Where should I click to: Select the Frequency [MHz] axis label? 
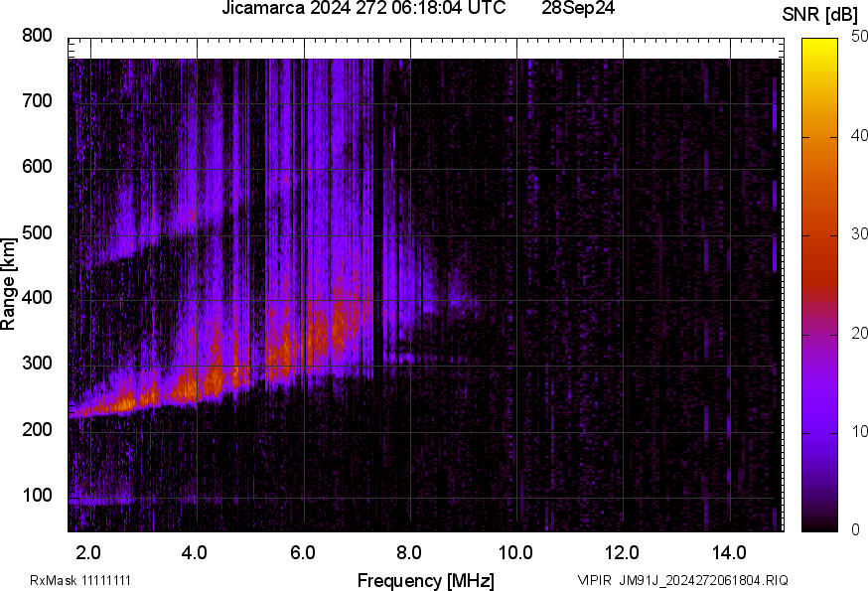(x=425, y=580)
